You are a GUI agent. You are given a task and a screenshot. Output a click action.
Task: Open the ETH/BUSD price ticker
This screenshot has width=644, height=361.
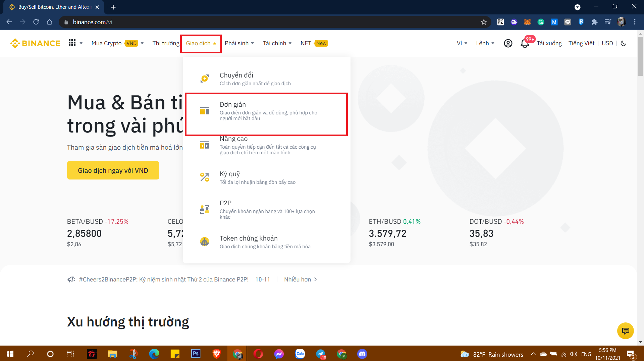pyautogui.click(x=395, y=233)
